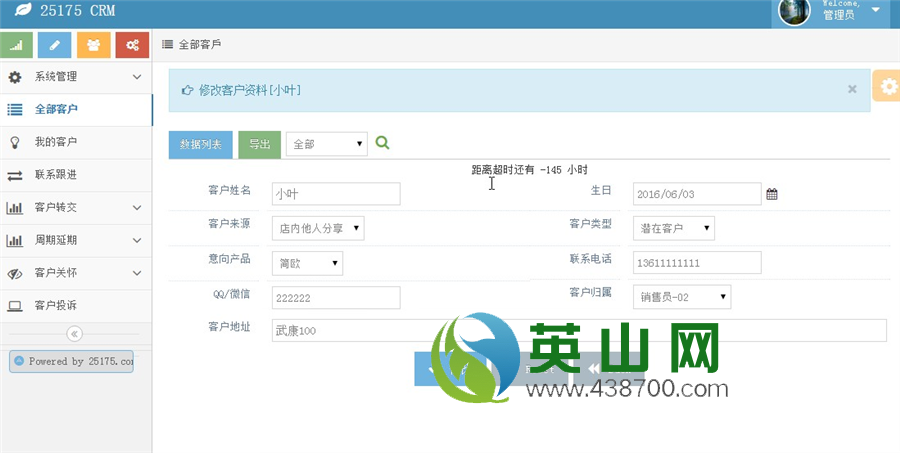Open the orange settings gear side panel
The image size is (900, 453).
click(x=887, y=87)
